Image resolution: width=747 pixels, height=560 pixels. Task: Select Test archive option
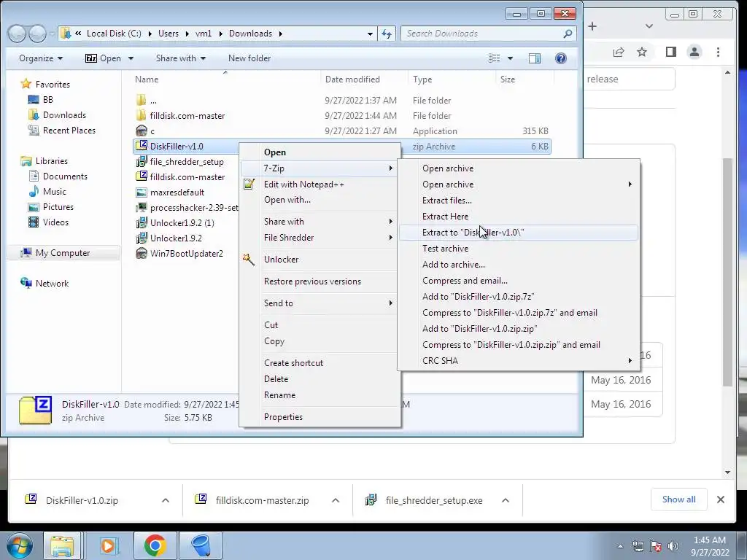tap(519, 249)
